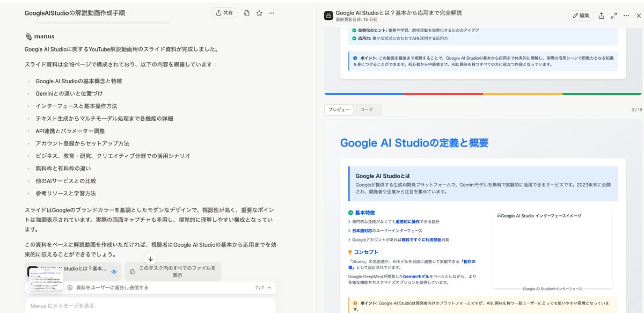644x313 pixels.
Task: Close the slide preview panel
Action: coord(638,16)
